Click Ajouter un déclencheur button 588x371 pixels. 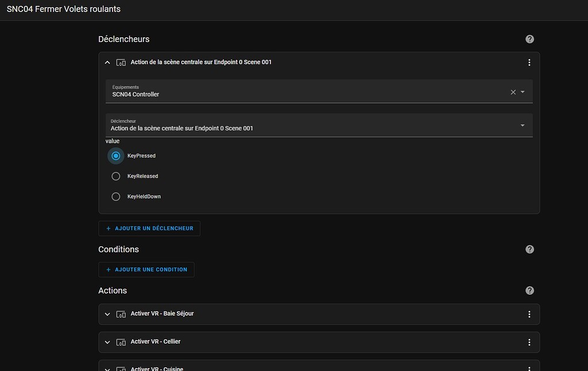pyautogui.click(x=149, y=228)
